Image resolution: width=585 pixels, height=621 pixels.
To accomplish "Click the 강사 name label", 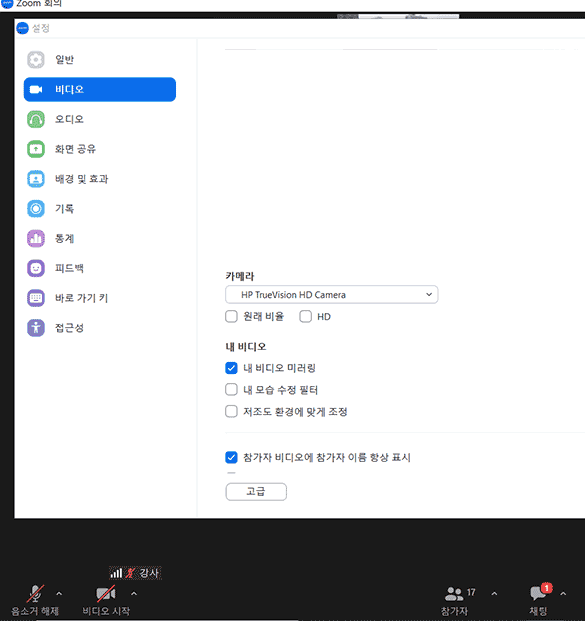I will pyautogui.click(x=149, y=573).
